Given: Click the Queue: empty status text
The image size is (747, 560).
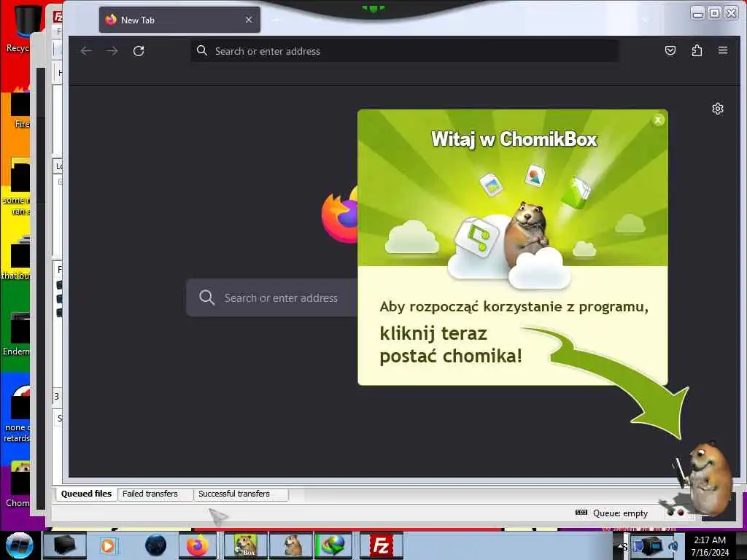Looking at the screenshot, I should point(620,513).
